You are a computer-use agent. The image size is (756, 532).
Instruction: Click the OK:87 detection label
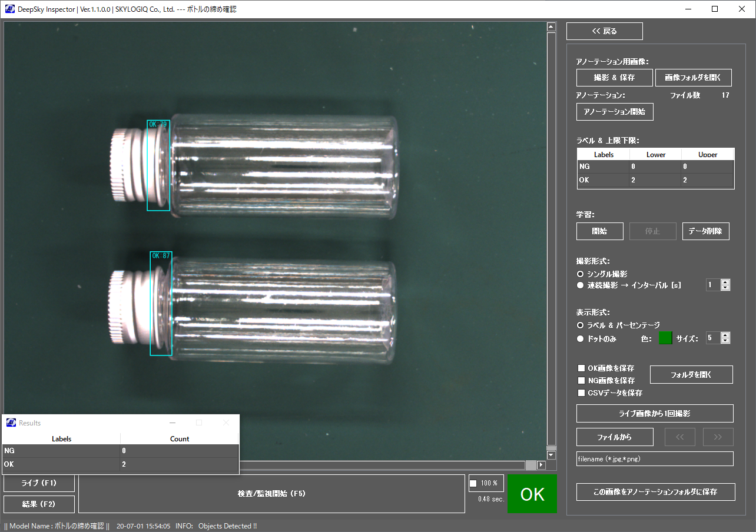161,256
